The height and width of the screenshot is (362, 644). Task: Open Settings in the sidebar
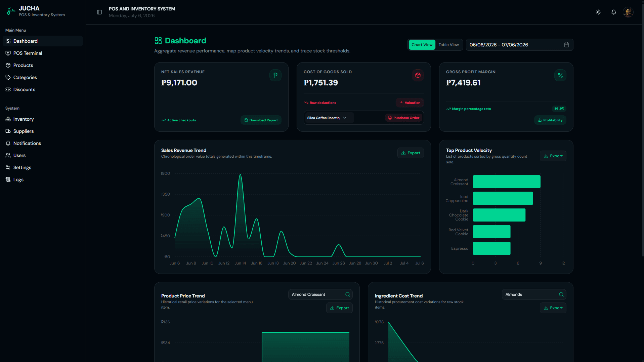pos(43,167)
